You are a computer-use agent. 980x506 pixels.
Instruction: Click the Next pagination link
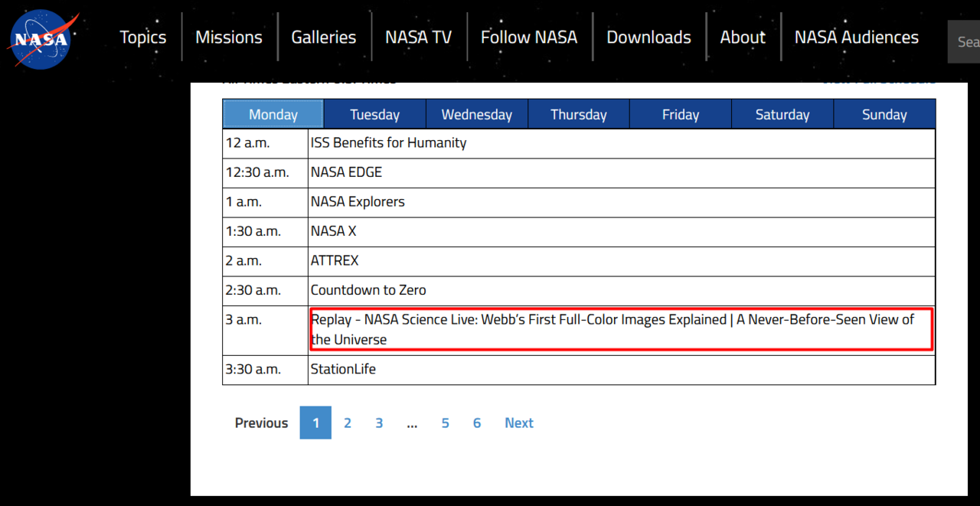click(518, 423)
